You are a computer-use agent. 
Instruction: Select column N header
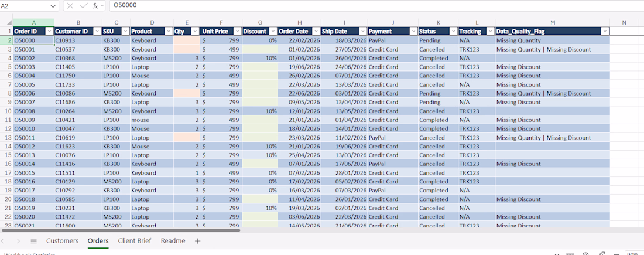pos(624,23)
